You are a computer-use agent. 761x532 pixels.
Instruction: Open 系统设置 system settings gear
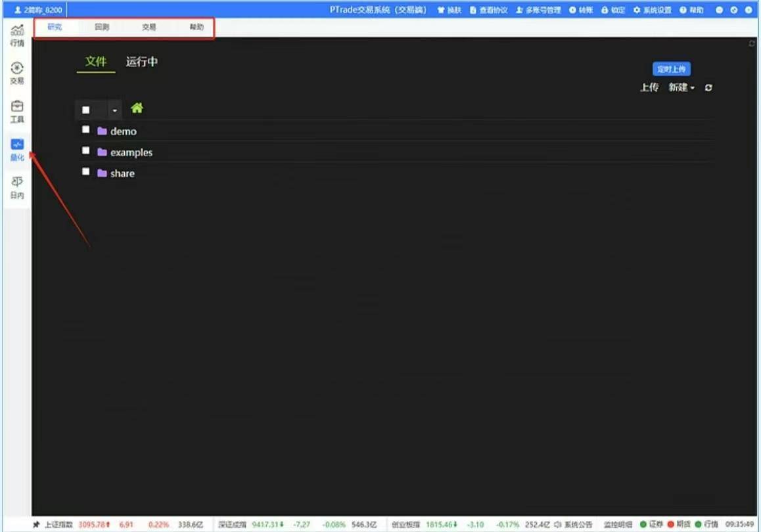coord(653,10)
